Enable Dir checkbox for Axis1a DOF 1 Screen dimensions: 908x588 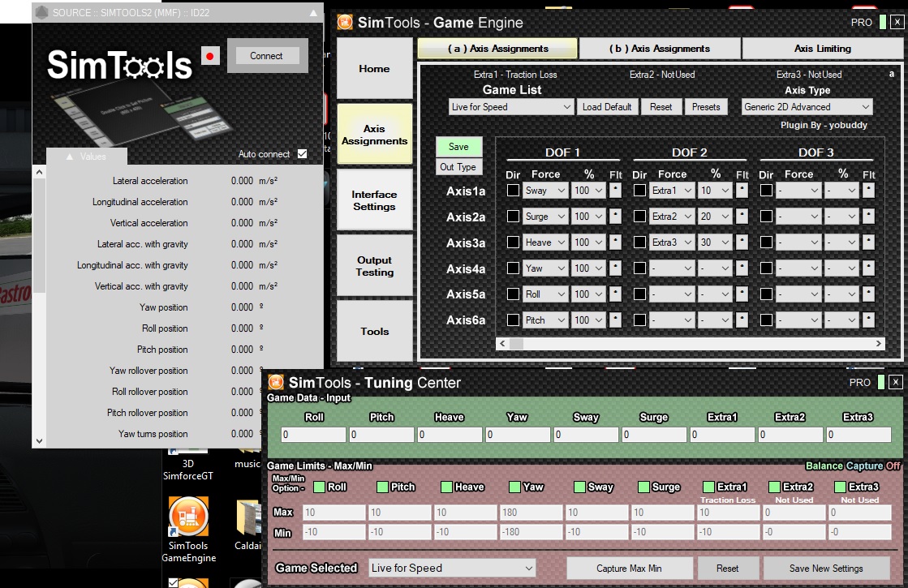[513, 191]
